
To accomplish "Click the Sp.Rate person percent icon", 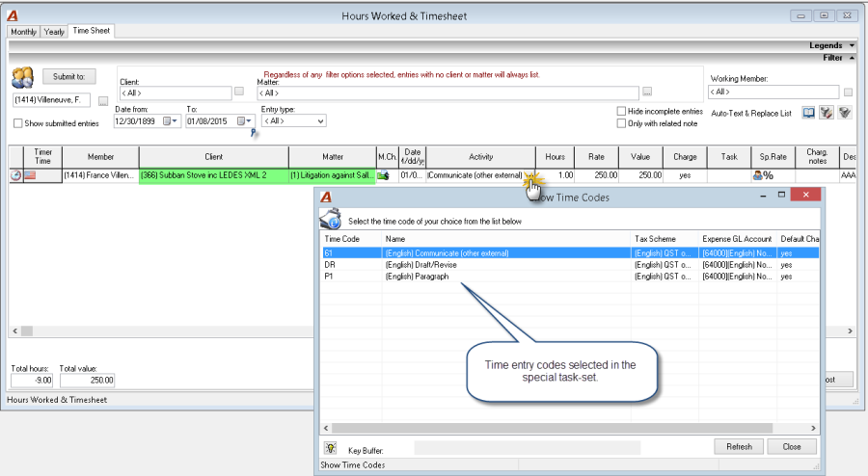I will (x=764, y=175).
